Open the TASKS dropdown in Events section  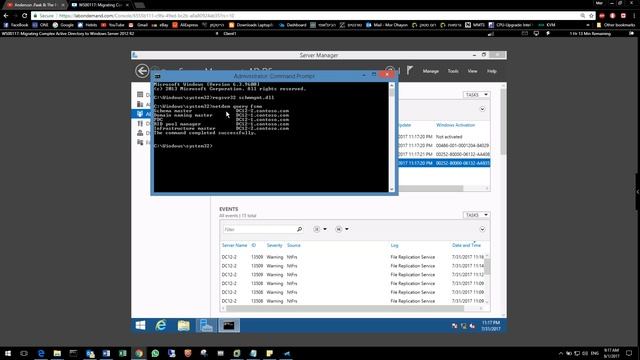(476, 215)
